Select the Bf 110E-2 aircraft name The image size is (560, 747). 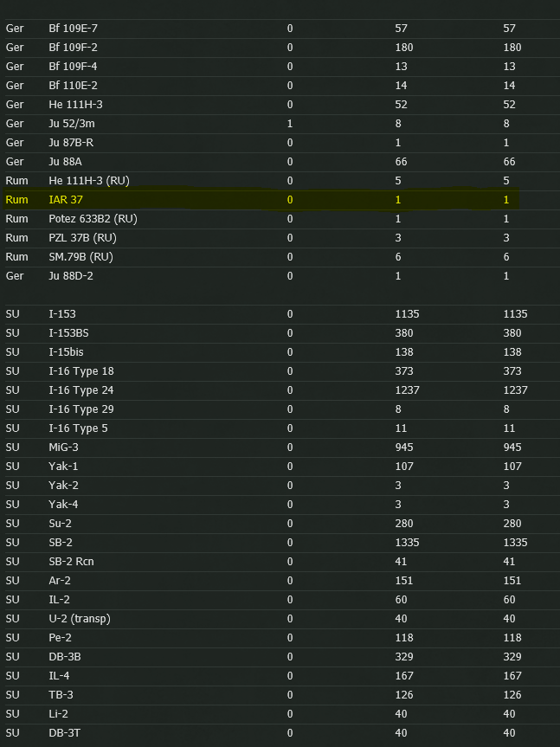click(73, 86)
